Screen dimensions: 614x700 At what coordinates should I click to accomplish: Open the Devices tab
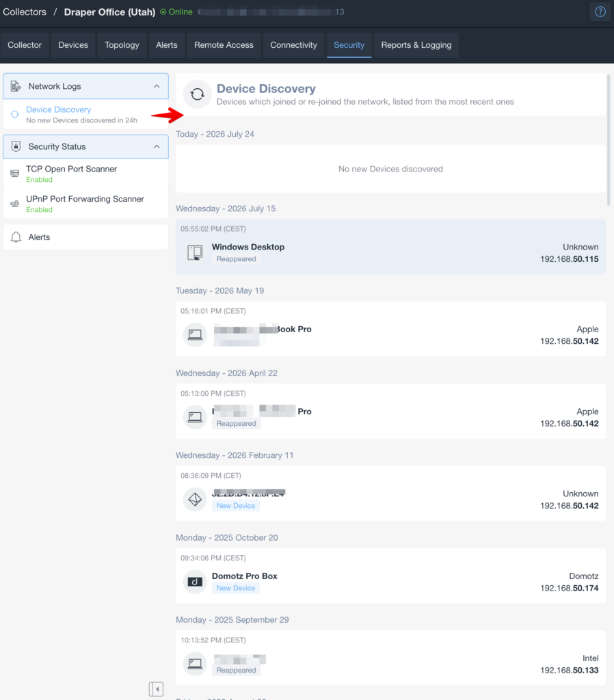click(73, 45)
